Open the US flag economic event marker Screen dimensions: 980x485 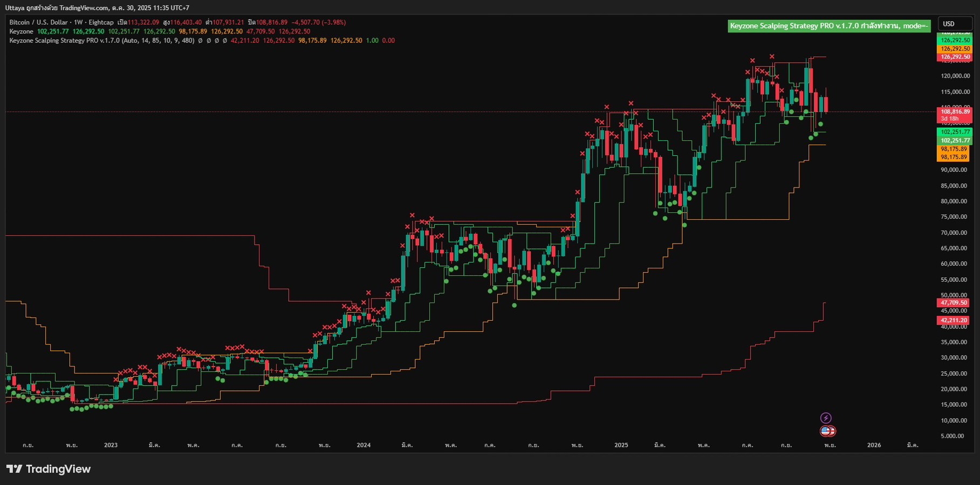point(827,431)
